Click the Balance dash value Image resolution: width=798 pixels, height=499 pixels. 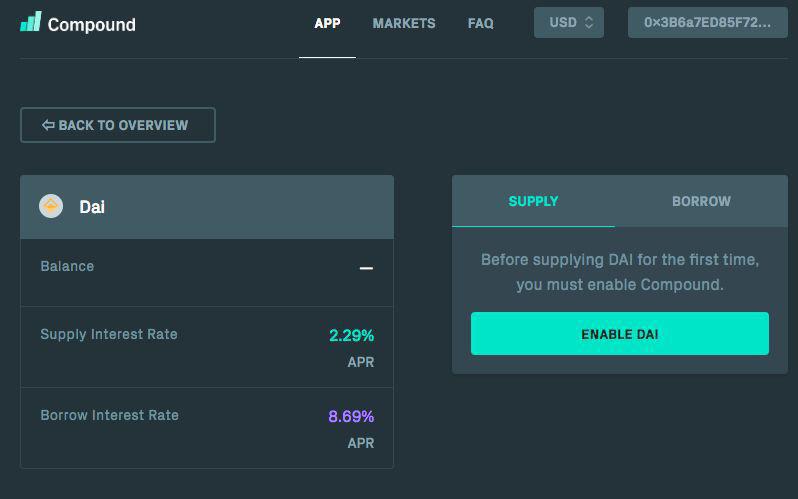click(x=366, y=268)
